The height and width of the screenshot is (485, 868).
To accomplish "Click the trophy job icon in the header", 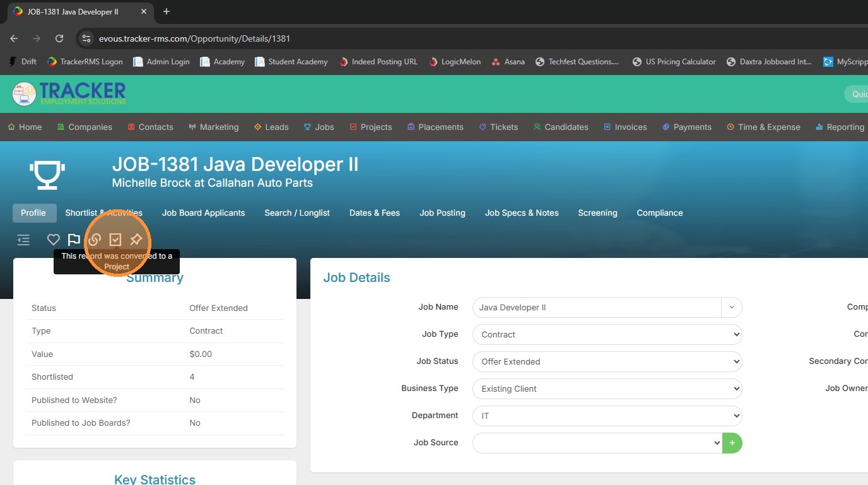I will [x=47, y=175].
